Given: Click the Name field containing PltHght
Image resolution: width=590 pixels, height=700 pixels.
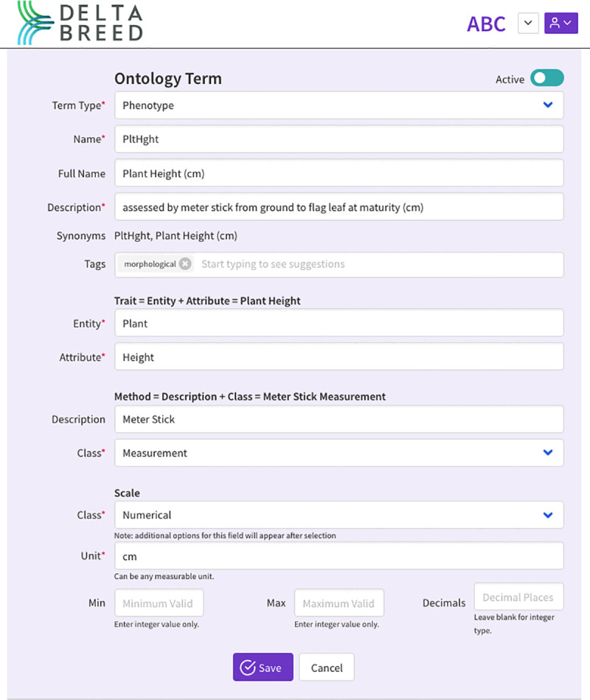Looking at the screenshot, I should [x=339, y=139].
